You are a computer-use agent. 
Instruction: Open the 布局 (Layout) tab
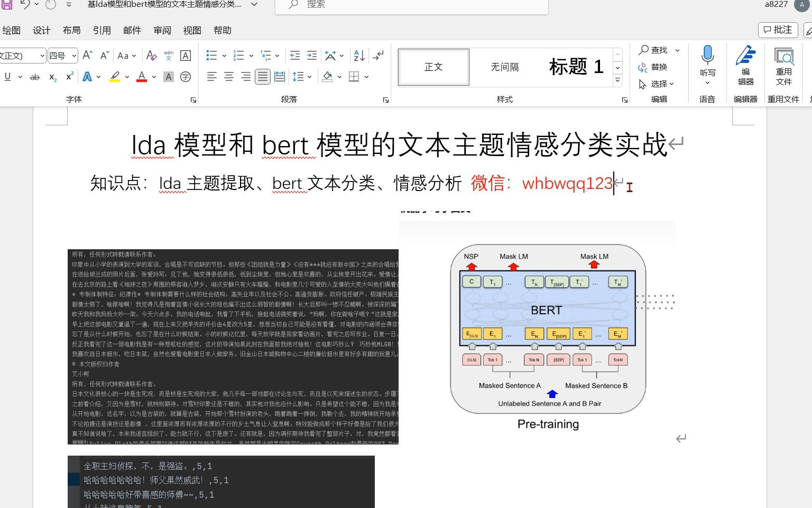point(72,30)
